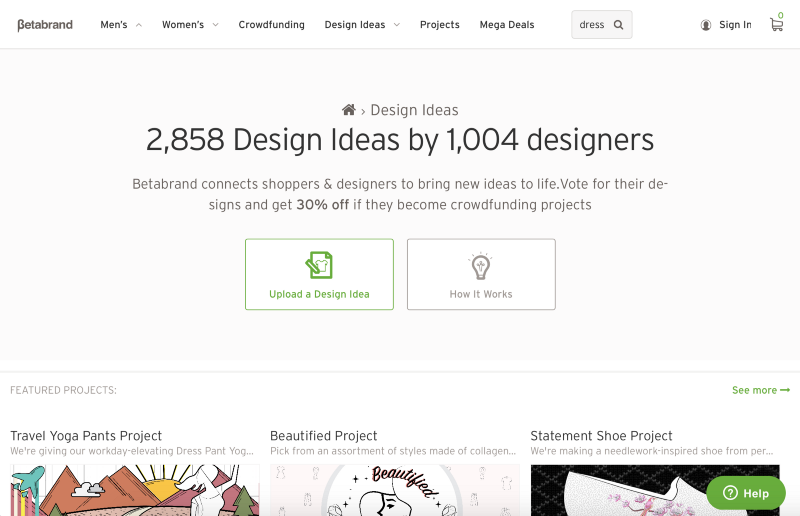Screen dimensions: 800x516
Task: Open the shopping cart icon
Action: [776, 25]
